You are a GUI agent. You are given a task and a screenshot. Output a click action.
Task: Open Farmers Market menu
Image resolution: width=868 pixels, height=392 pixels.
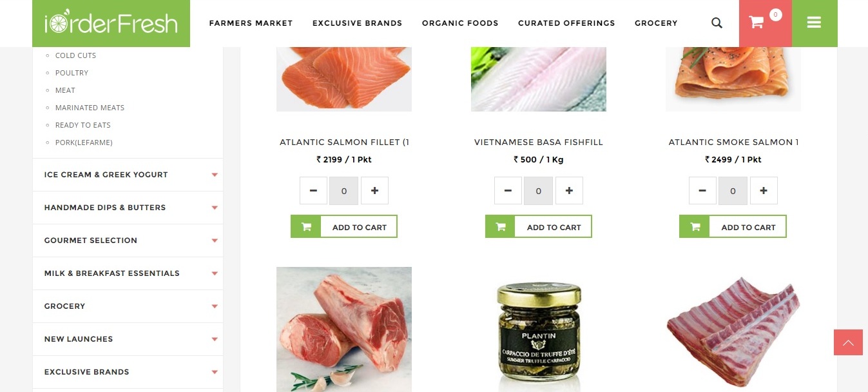[251, 23]
